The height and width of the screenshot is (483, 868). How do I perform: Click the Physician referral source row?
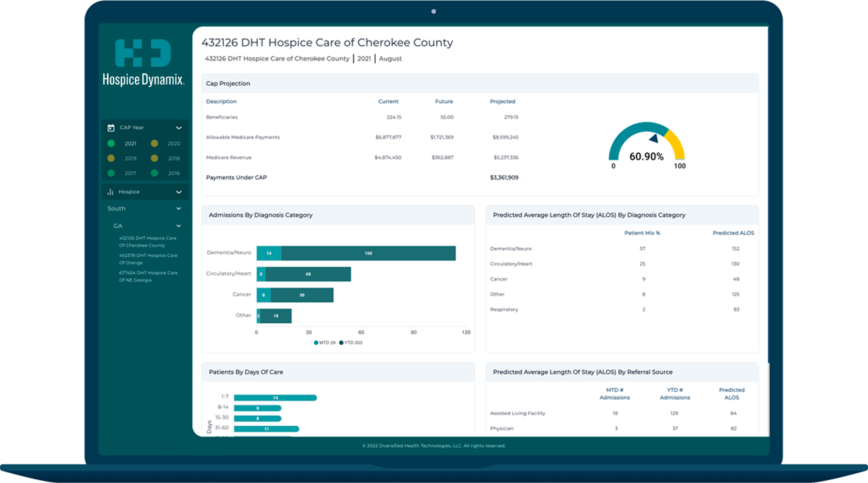(x=622, y=429)
